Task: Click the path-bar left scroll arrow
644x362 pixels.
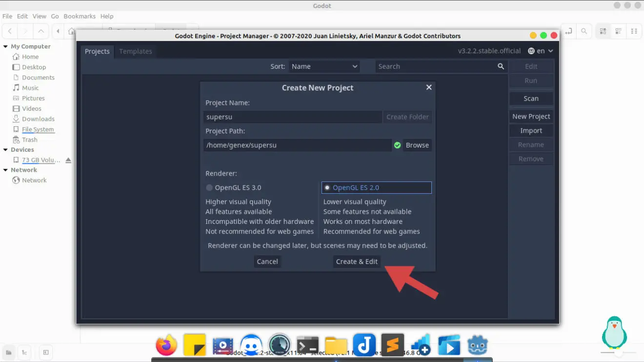Action: point(58,31)
